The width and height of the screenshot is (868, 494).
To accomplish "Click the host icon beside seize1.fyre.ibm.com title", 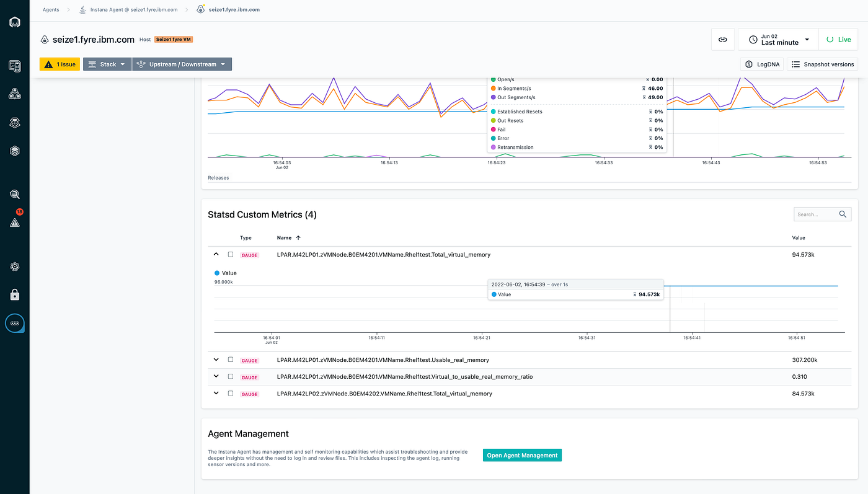I will click(45, 40).
